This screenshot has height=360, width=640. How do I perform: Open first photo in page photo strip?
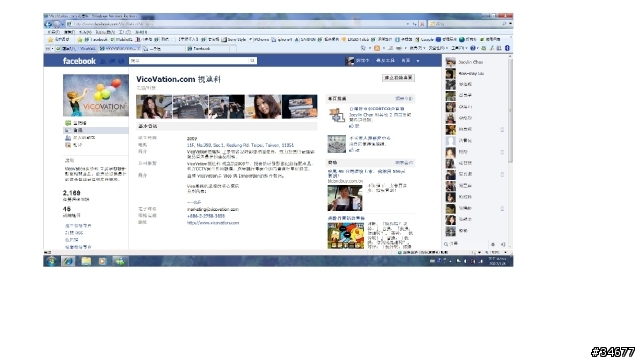coord(154,107)
